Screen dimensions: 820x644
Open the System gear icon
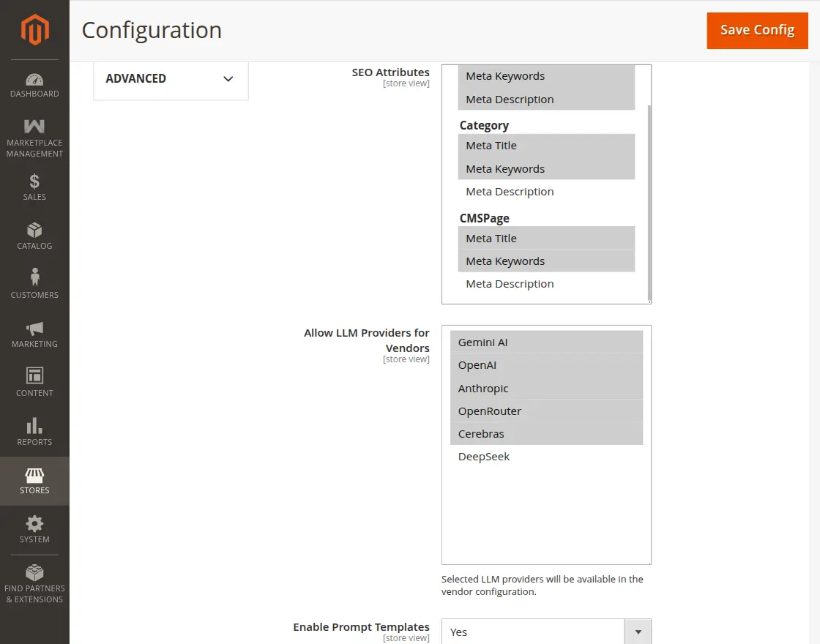[34, 524]
